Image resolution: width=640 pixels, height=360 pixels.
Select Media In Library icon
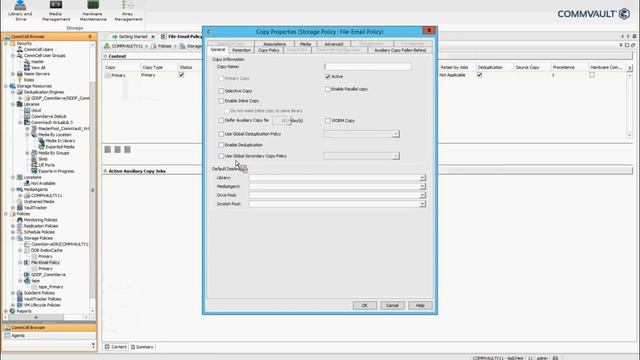(41, 141)
